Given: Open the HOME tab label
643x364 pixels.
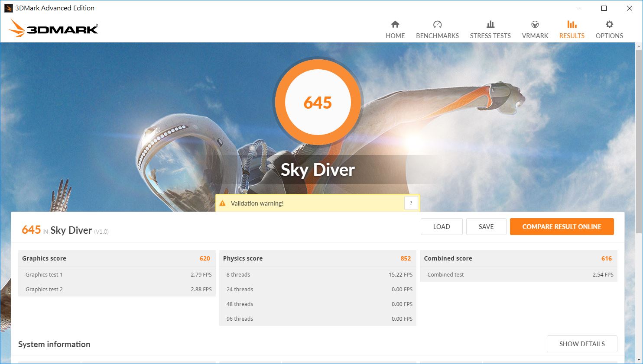Looking at the screenshot, I should (395, 36).
